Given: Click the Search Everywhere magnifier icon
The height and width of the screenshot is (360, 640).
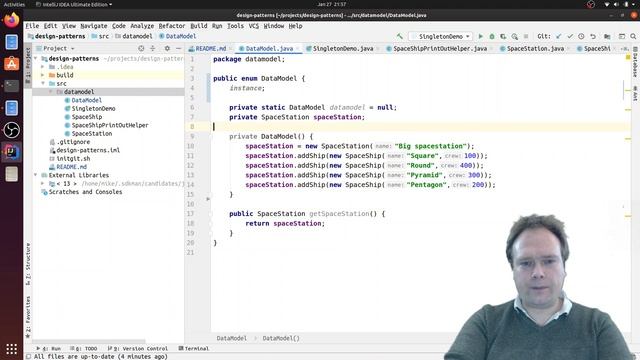Looking at the screenshot, I should [633, 36].
